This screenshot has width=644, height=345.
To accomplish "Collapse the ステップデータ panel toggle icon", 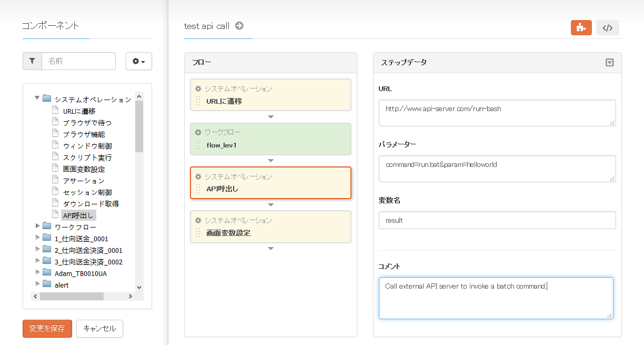I will 609,62.
